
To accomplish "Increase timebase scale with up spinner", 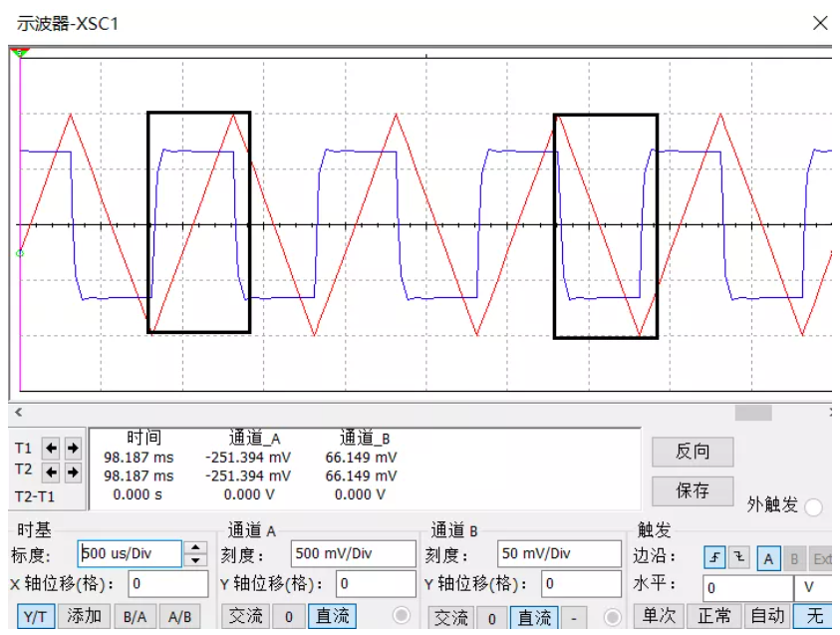I will point(195,547).
